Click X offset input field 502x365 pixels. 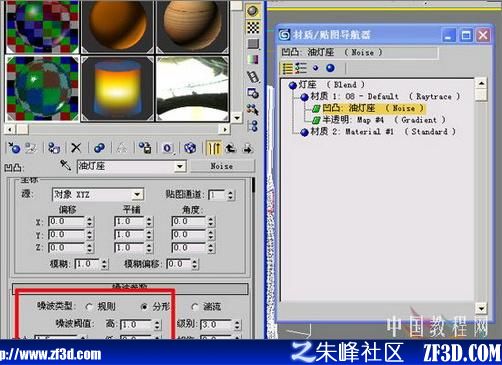[x=67, y=221]
